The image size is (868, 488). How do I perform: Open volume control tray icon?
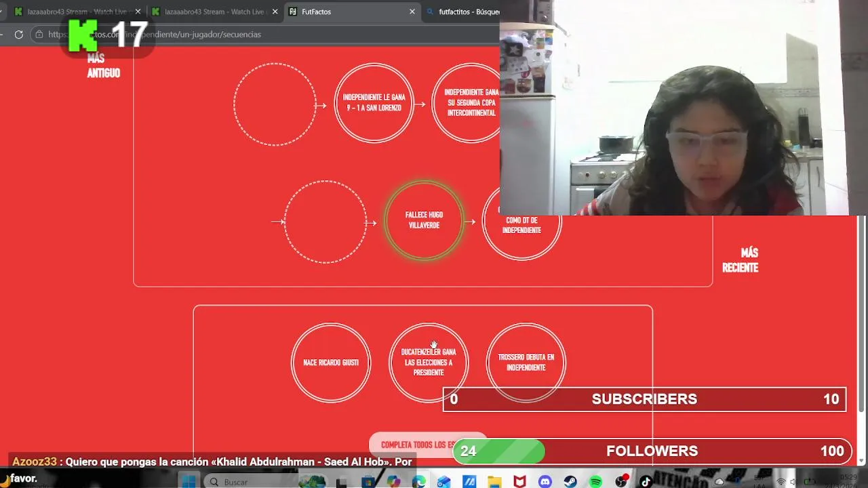pos(793,482)
